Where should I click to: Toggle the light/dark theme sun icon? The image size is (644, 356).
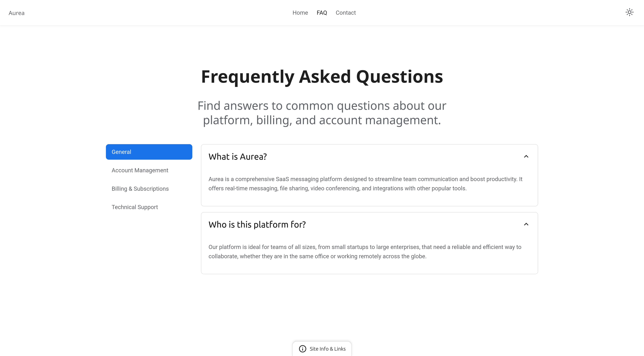pyautogui.click(x=629, y=12)
